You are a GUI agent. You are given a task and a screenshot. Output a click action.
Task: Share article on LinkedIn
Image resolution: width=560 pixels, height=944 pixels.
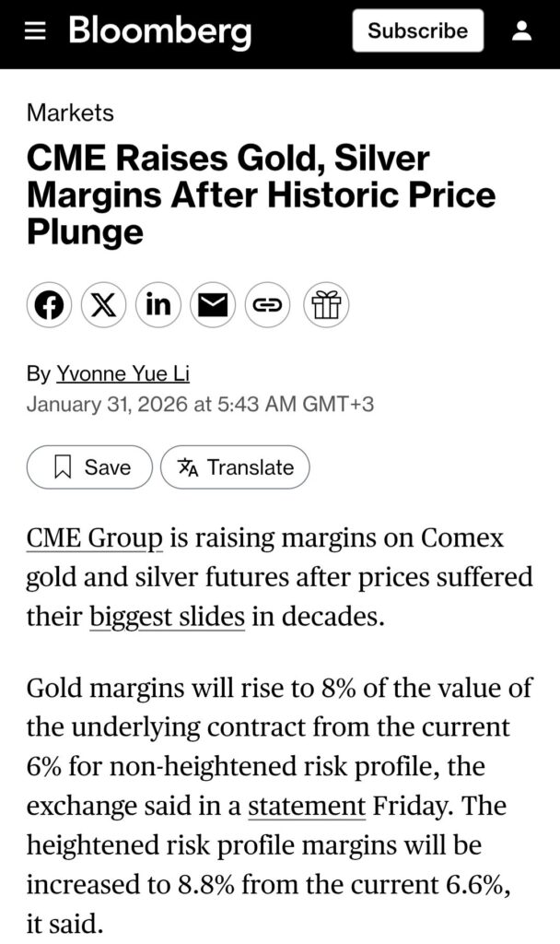coord(158,305)
